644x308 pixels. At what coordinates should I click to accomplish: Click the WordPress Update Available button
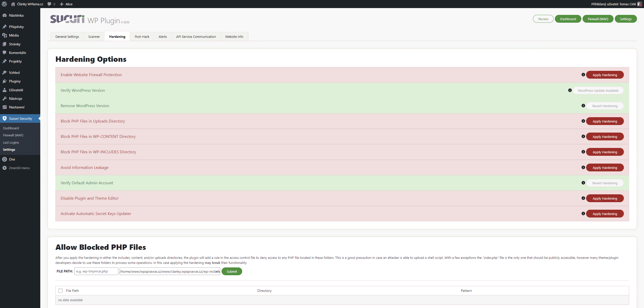coord(598,90)
